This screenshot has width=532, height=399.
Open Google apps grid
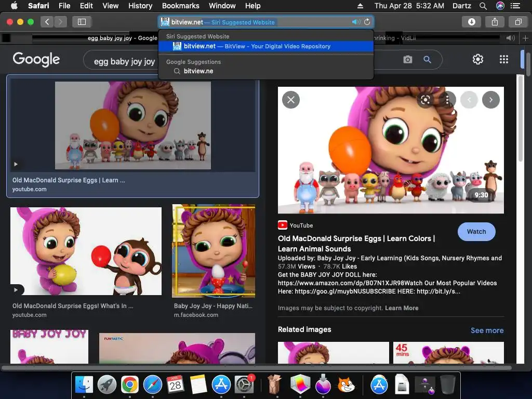tap(504, 59)
